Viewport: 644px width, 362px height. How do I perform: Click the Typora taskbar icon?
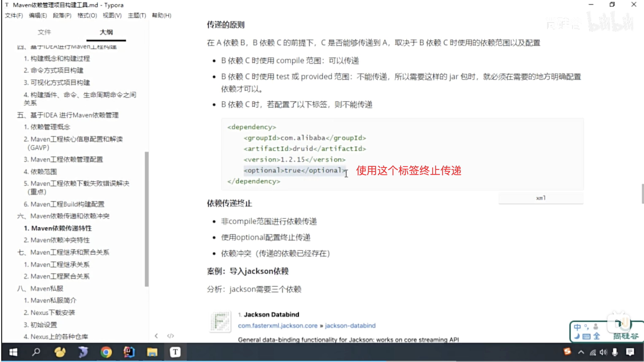click(x=175, y=352)
